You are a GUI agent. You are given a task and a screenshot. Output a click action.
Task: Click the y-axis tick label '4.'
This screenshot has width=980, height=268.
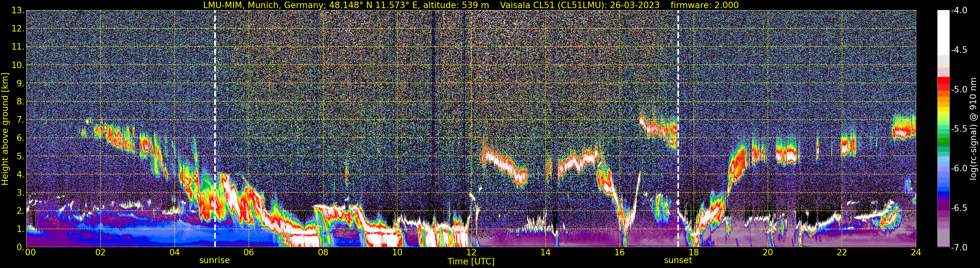pos(20,175)
